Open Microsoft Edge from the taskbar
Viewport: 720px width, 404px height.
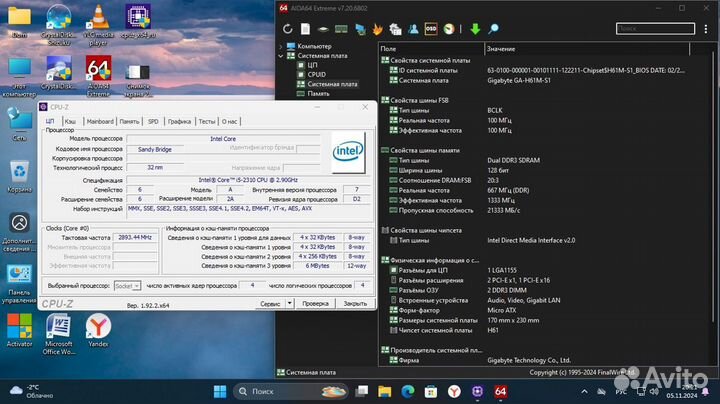pos(408,392)
